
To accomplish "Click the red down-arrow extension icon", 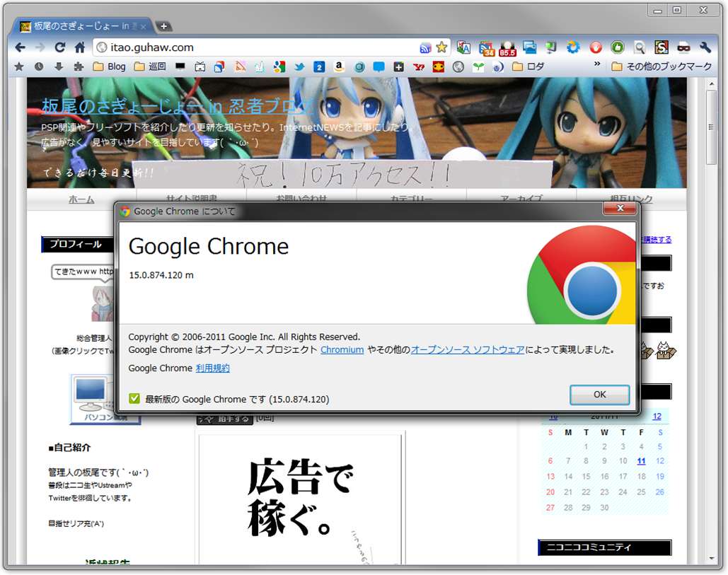I will click(x=596, y=47).
